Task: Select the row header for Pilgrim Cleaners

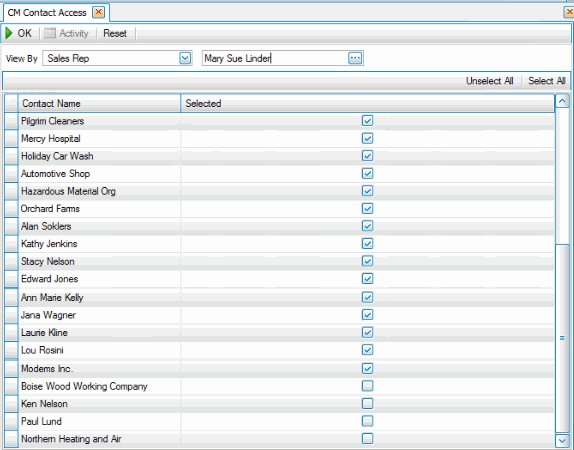Action: pos(11,121)
